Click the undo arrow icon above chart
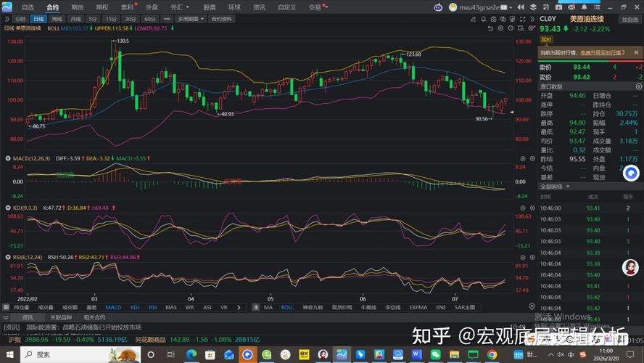Screen dimensions: 644x363 click(490, 28)
